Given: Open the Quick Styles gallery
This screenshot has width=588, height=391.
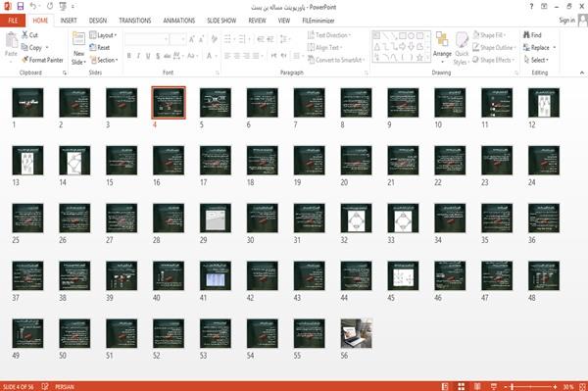Looking at the screenshot, I should [462, 49].
